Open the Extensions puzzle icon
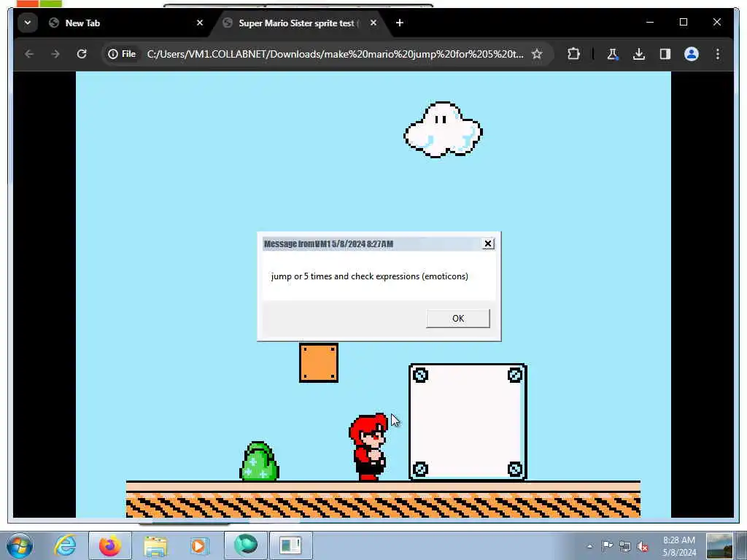The image size is (747, 560). pyautogui.click(x=573, y=54)
